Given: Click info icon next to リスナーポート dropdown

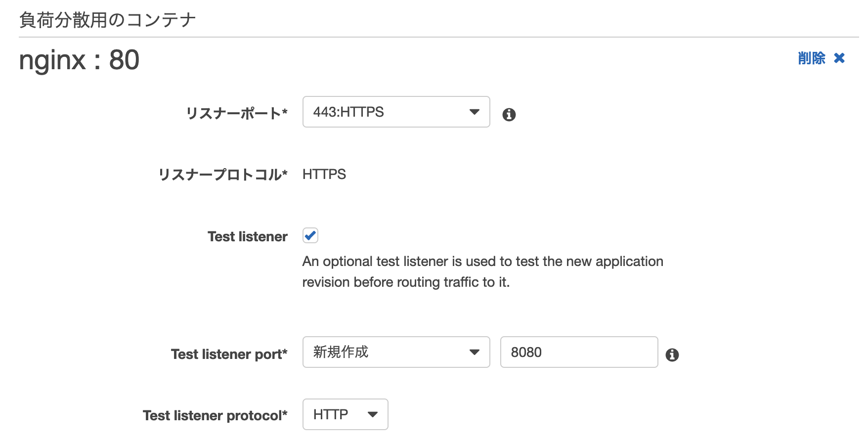Looking at the screenshot, I should (509, 115).
